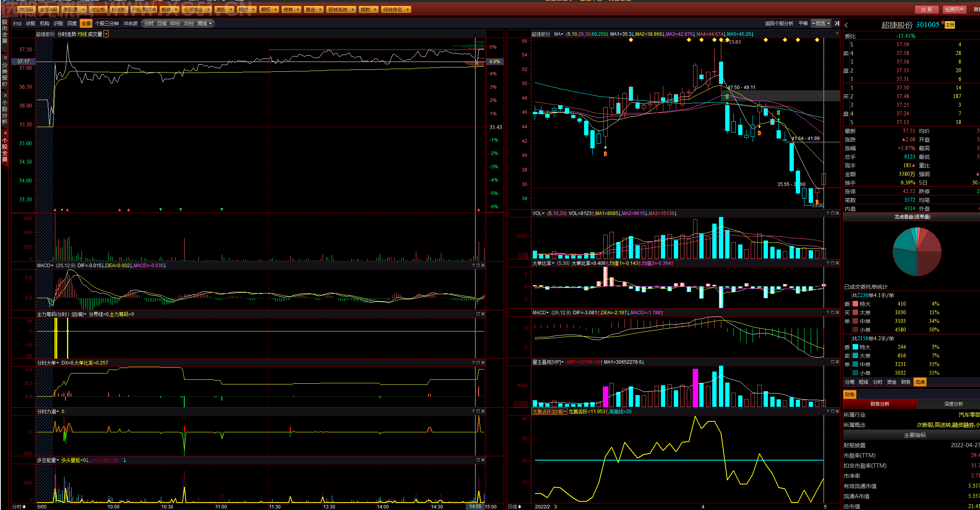
Task: Close the intraday MACD panel
Action: click(x=483, y=266)
